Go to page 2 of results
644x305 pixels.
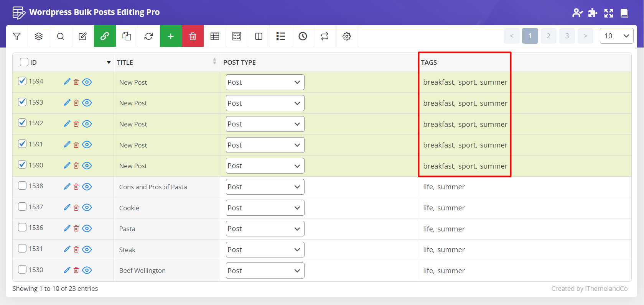(548, 36)
